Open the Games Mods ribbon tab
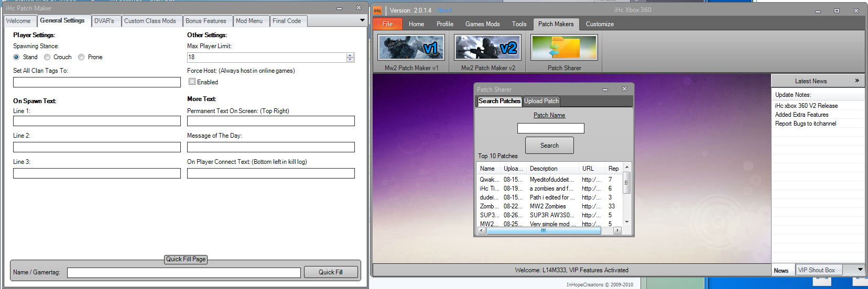 click(x=483, y=24)
